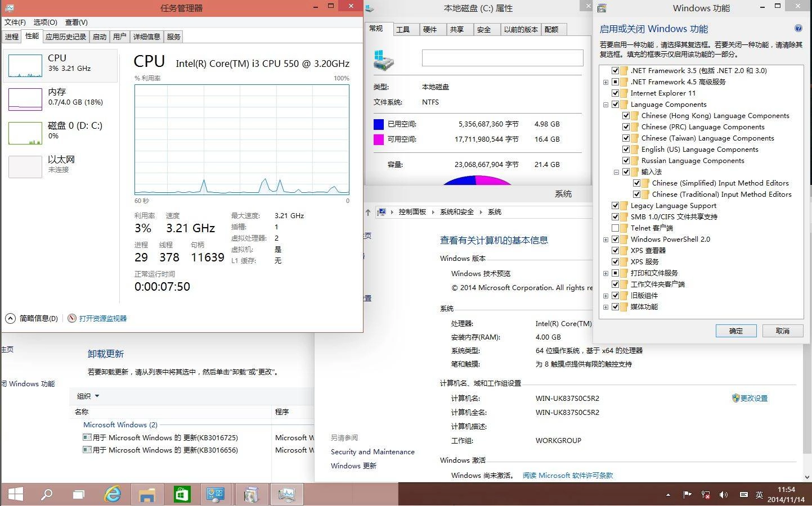Click the Task Manager title bar icon

pos(9,7)
